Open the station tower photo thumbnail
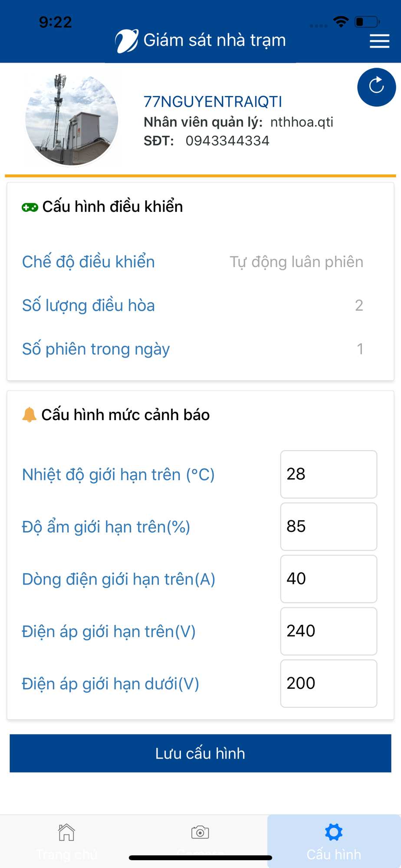401x868 pixels. click(72, 119)
